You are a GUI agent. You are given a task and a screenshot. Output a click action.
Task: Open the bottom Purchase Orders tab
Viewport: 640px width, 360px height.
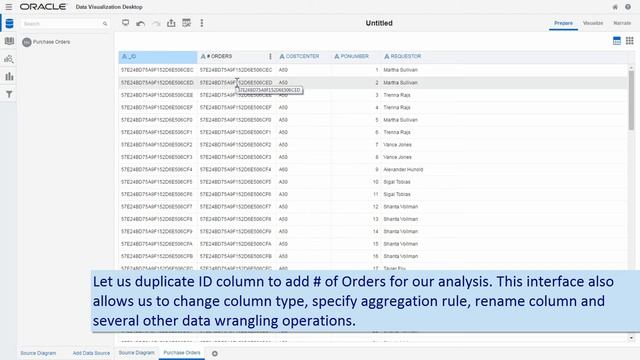pos(182,353)
